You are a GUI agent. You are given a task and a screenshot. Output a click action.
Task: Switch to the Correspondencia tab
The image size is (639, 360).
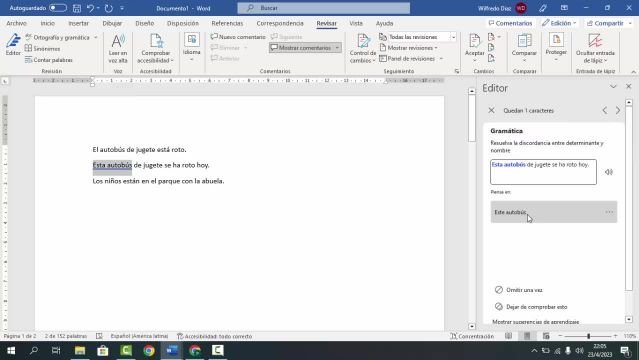(280, 23)
